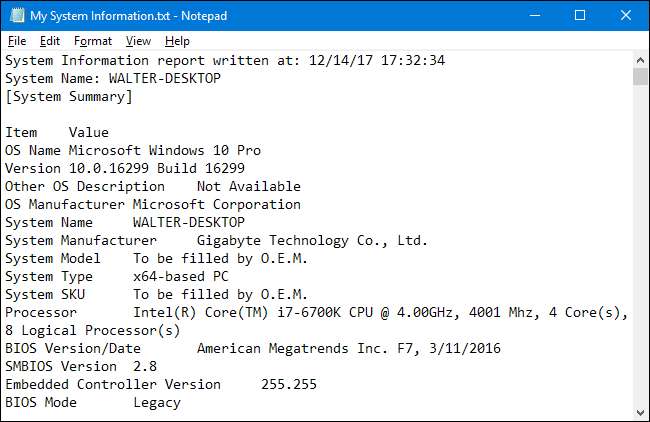Open the Help menu

(x=177, y=41)
